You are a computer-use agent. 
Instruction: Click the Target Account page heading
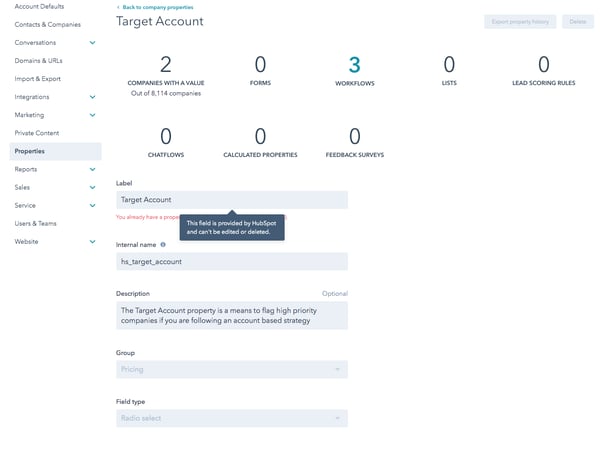coord(160,21)
